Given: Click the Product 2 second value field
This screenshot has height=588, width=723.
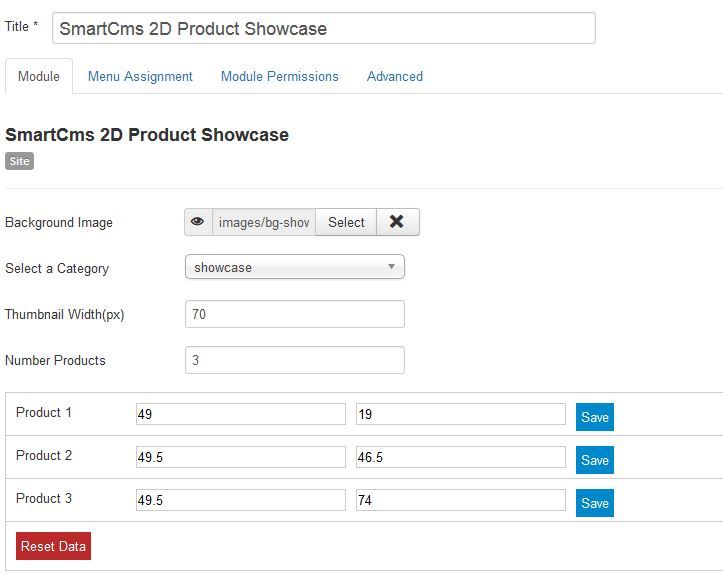Looking at the screenshot, I should [461, 457].
